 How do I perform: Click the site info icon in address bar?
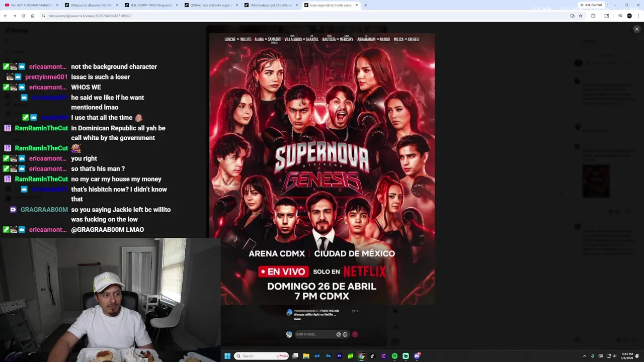point(44,16)
